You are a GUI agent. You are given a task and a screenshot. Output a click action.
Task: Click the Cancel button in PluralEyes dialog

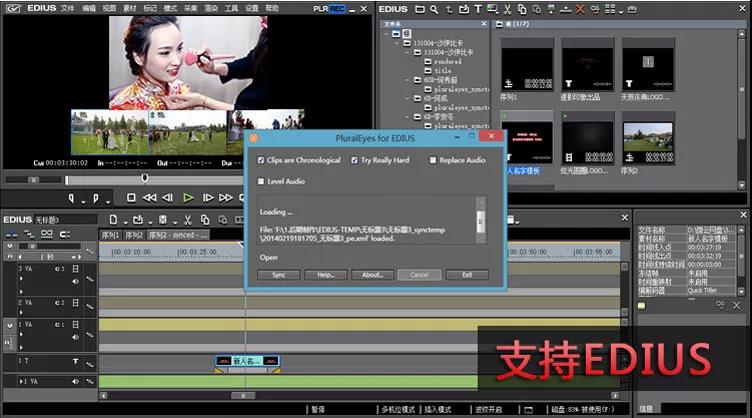[x=420, y=275]
